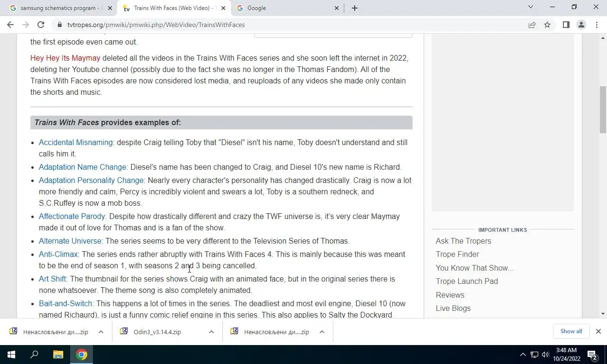Image resolution: width=607 pixels, height=364 pixels.
Task: Bookmark this page with the star icon
Action: (547, 25)
